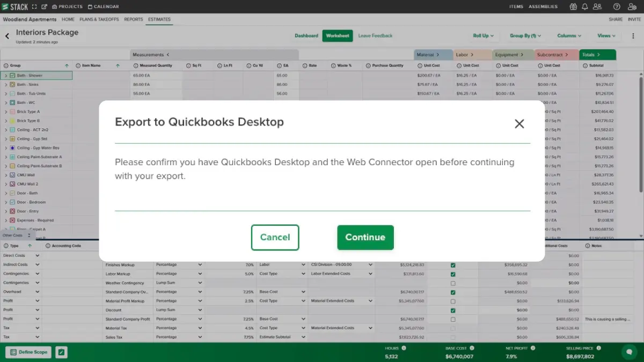Expand the Subcontract column group
Screen dimensions: 644x362
coord(566,55)
